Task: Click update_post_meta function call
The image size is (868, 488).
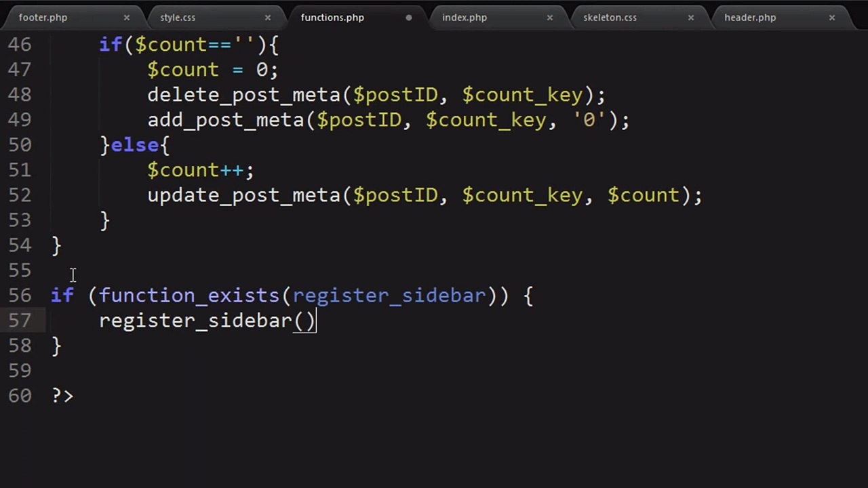Action: click(244, 195)
